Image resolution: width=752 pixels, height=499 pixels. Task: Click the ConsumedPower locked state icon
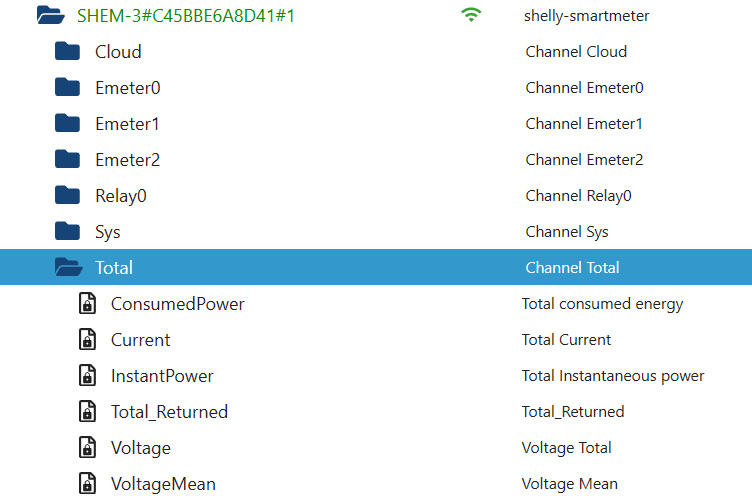click(87, 303)
